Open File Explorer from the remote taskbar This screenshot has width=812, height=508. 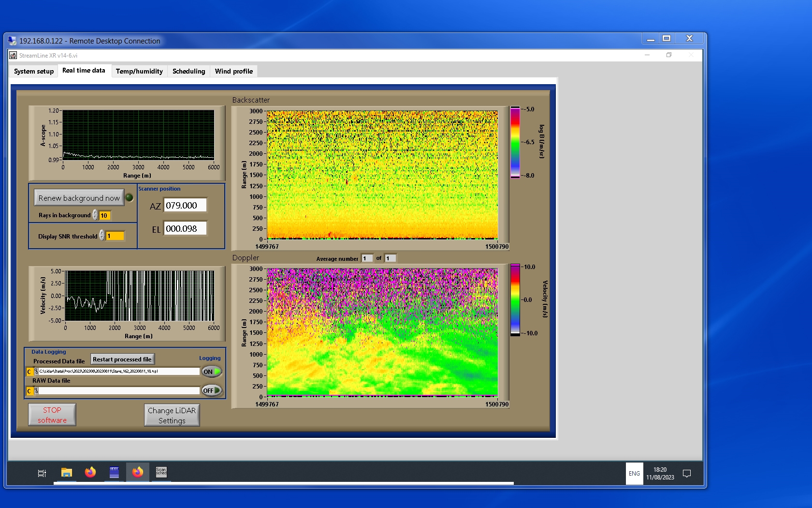pyautogui.click(x=67, y=473)
